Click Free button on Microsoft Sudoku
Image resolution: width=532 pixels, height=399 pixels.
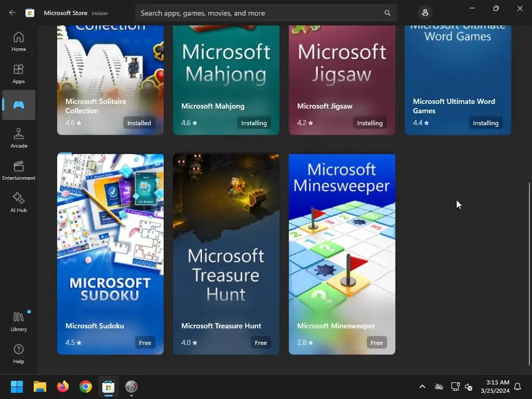145,343
